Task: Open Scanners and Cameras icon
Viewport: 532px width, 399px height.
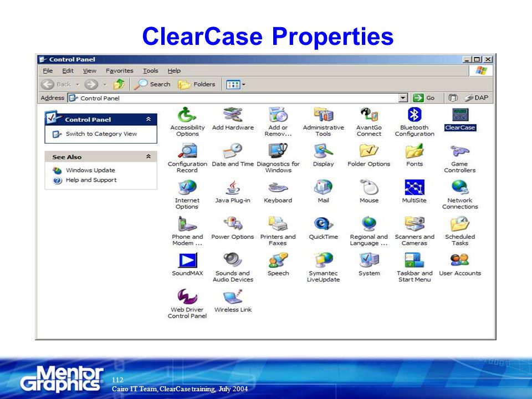Action: [x=415, y=224]
